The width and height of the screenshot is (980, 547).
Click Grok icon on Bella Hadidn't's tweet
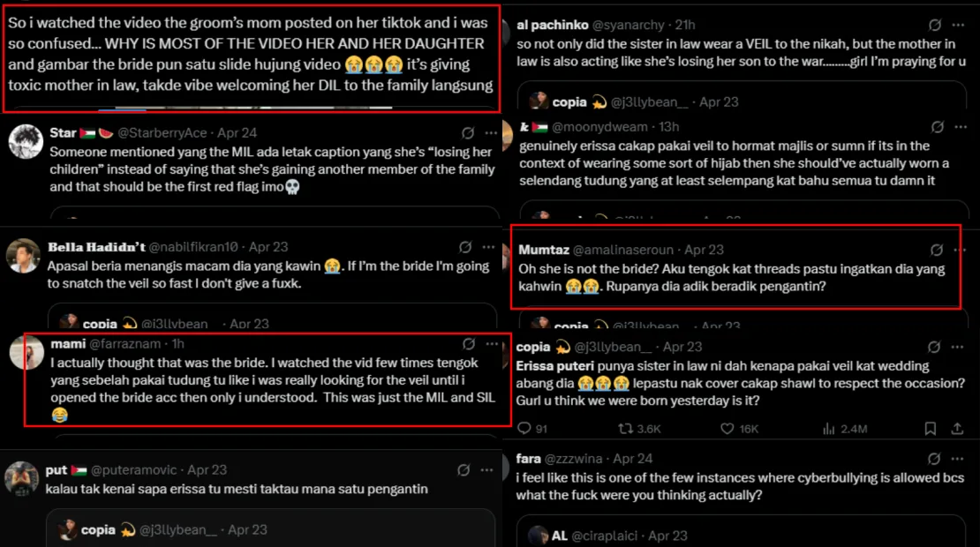(x=465, y=247)
